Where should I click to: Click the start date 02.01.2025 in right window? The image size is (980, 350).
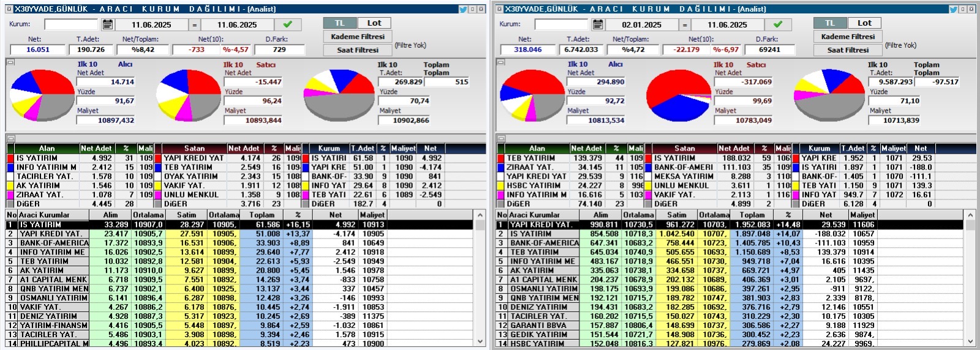pyautogui.click(x=641, y=25)
